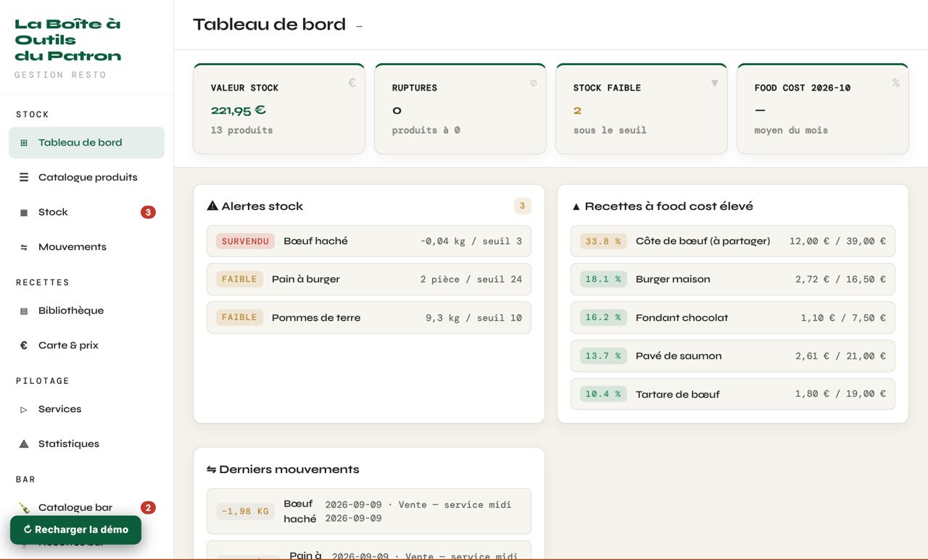Click the percent icon on the Food cost card
This screenshot has height=560, width=928.
click(896, 83)
